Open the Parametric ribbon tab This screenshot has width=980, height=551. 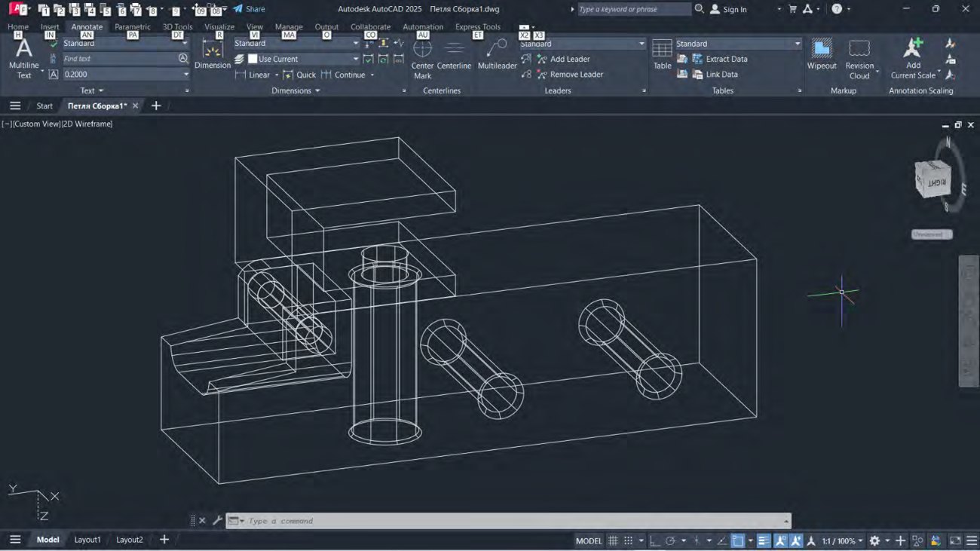(x=133, y=27)
